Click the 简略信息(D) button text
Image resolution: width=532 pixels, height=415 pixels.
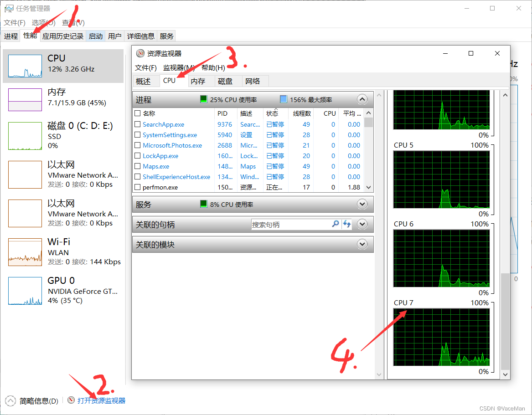(39, 401)
